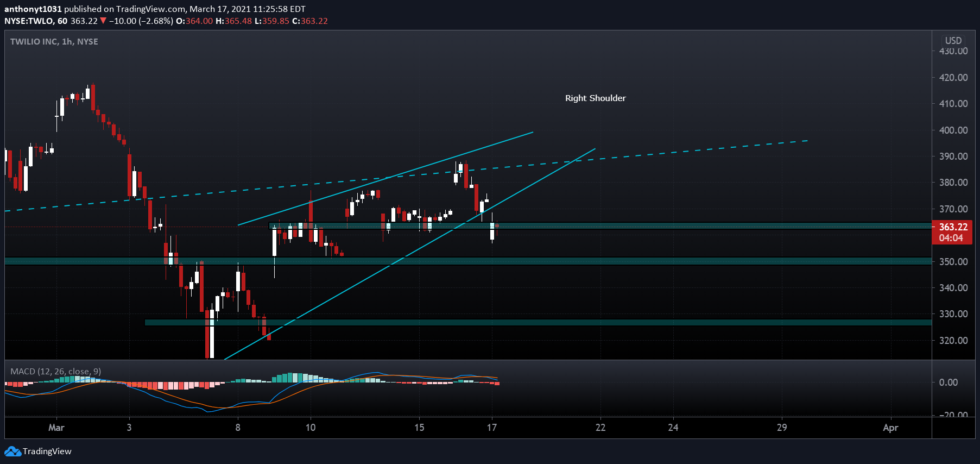Click the NYSE:TWLO, 60 symbol header text
Viewport: 980px width, 464px height.
[36, 21]
